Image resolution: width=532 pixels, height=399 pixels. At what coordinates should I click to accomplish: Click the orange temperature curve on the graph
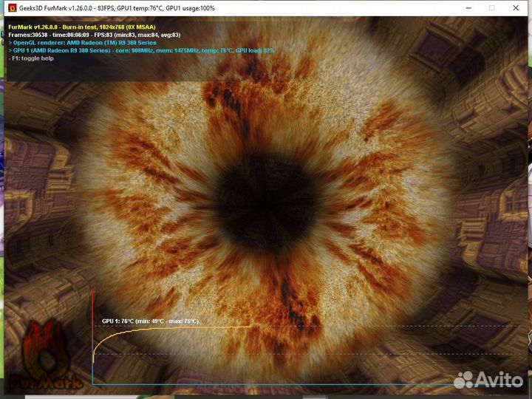[185, 327]
